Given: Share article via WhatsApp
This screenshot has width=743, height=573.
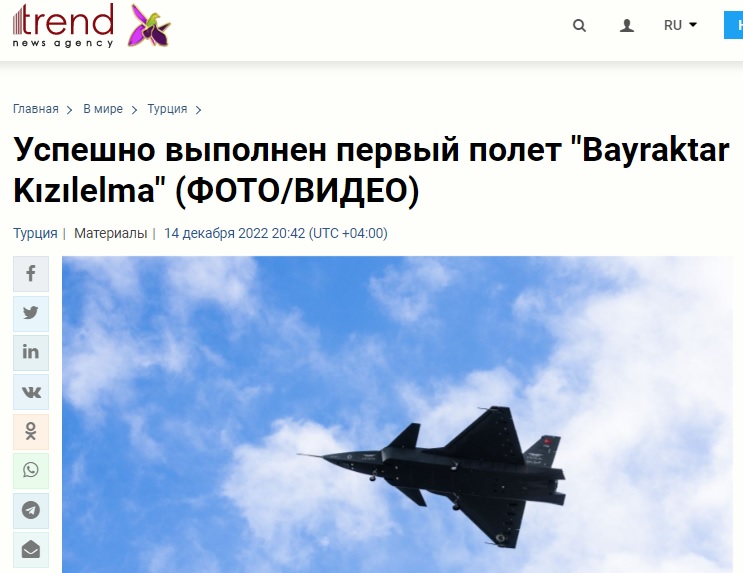Looking at the screenshot, I should click(31, 471).
